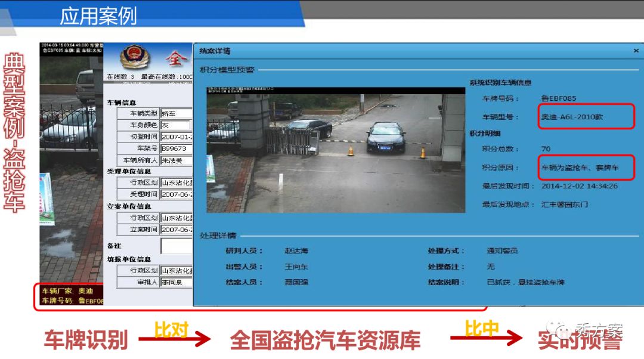Click vertical heading 典型案例-盗抢车
Screen dimensions: 644x359
(14, 132)
